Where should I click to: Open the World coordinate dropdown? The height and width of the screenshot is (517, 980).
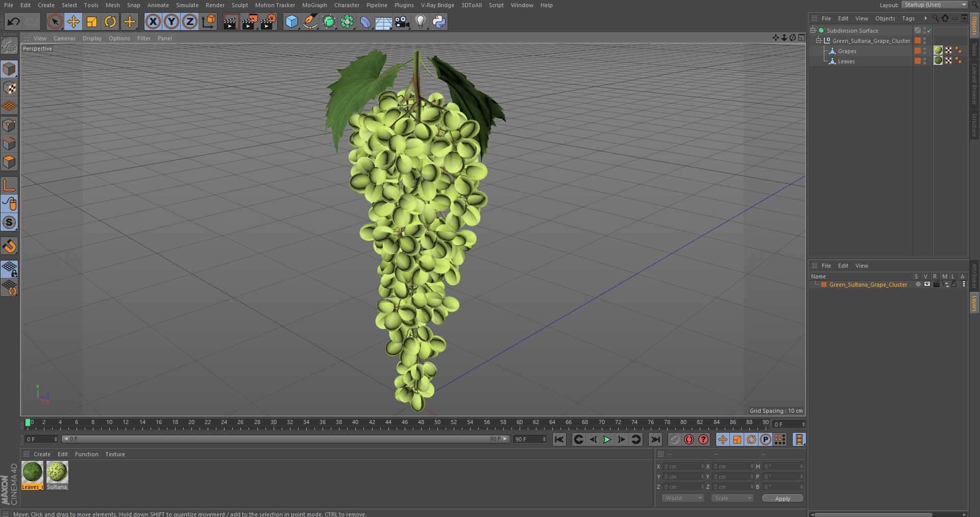pyautogui.click(x=683, y=498)
